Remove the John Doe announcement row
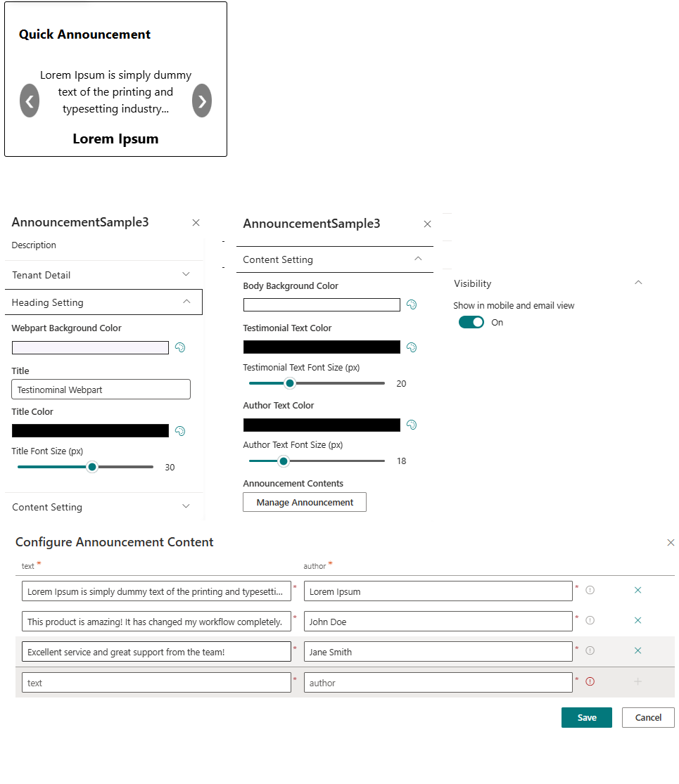Screen dimensions: 679x784 point(637,620)
